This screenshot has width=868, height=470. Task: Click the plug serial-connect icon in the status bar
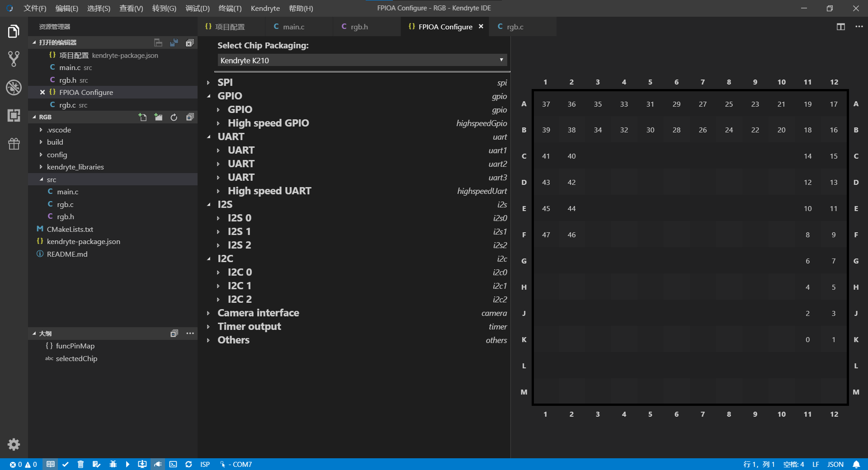point(158,464)
